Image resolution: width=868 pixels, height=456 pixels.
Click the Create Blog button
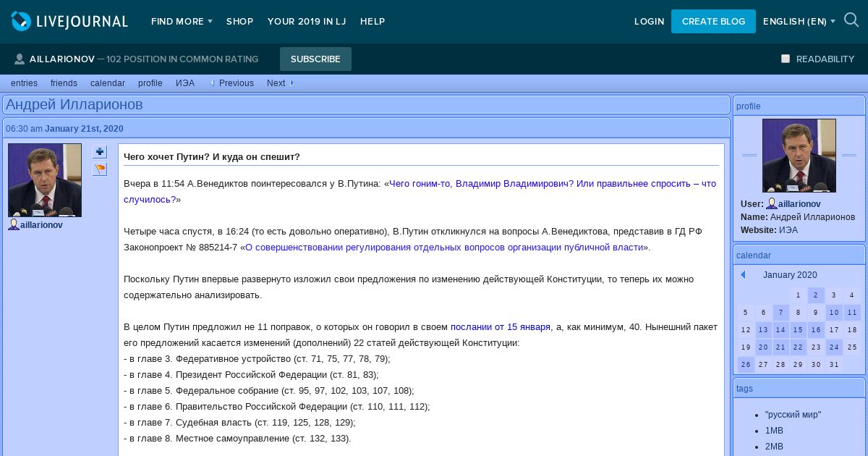point(713,22)
